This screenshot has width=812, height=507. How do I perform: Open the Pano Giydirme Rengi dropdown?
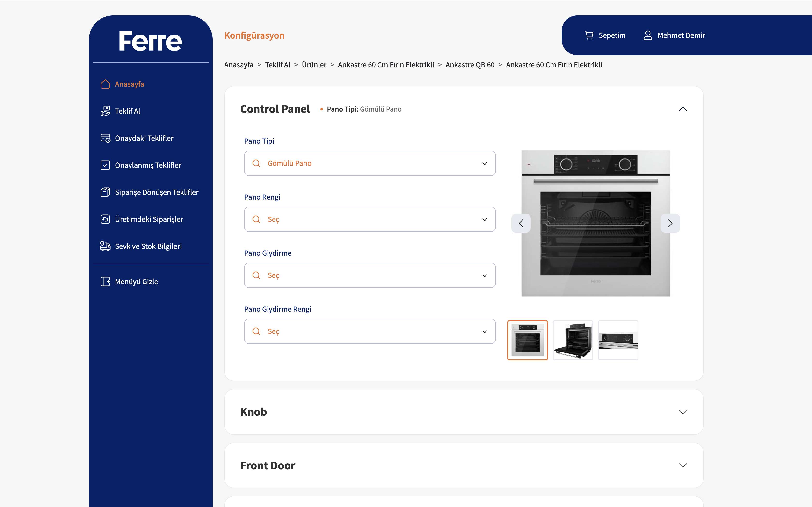pos(370,331)
